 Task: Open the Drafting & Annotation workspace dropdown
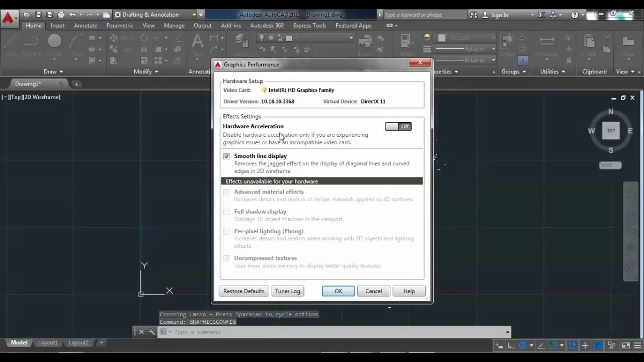point(155,15)
